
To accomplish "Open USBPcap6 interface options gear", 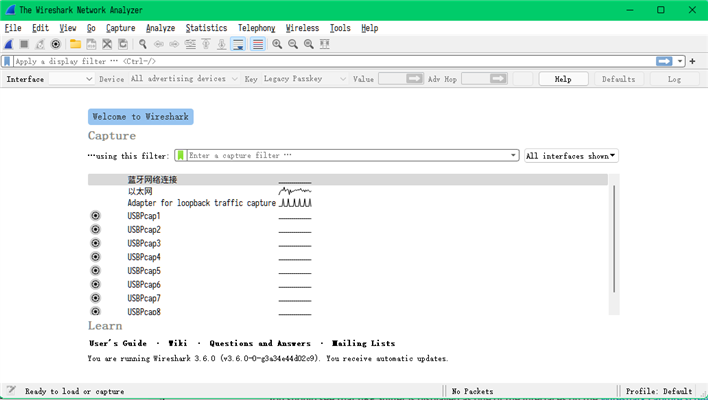I will (95, 284).
